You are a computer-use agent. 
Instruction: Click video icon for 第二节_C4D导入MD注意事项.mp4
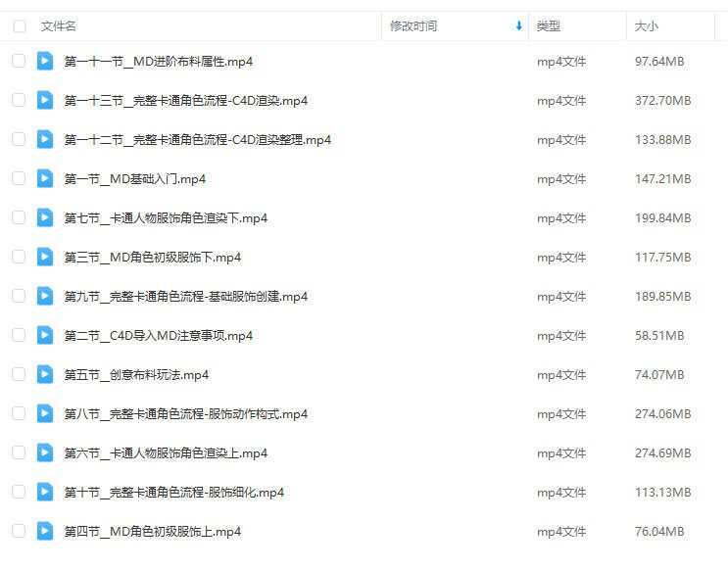(x=45, y=335)
